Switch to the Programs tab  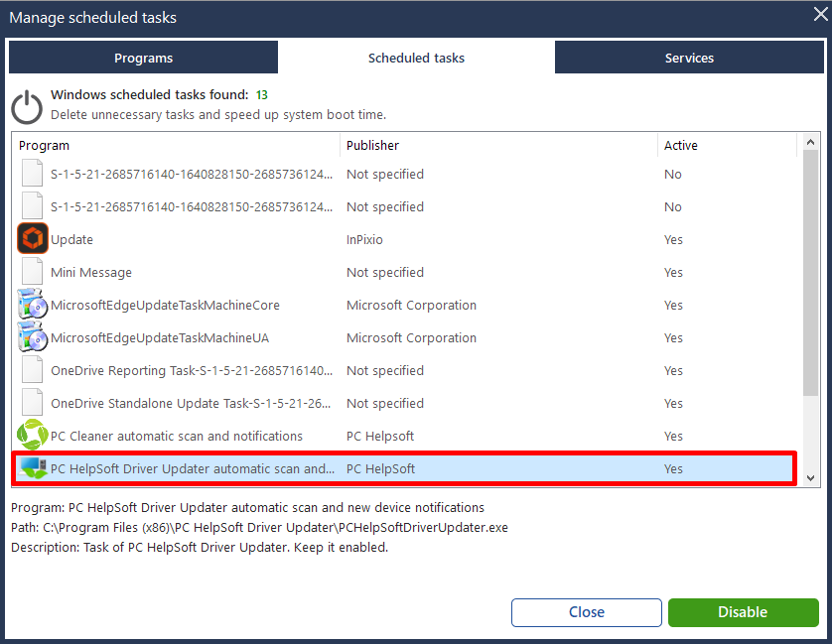(143, 58)
